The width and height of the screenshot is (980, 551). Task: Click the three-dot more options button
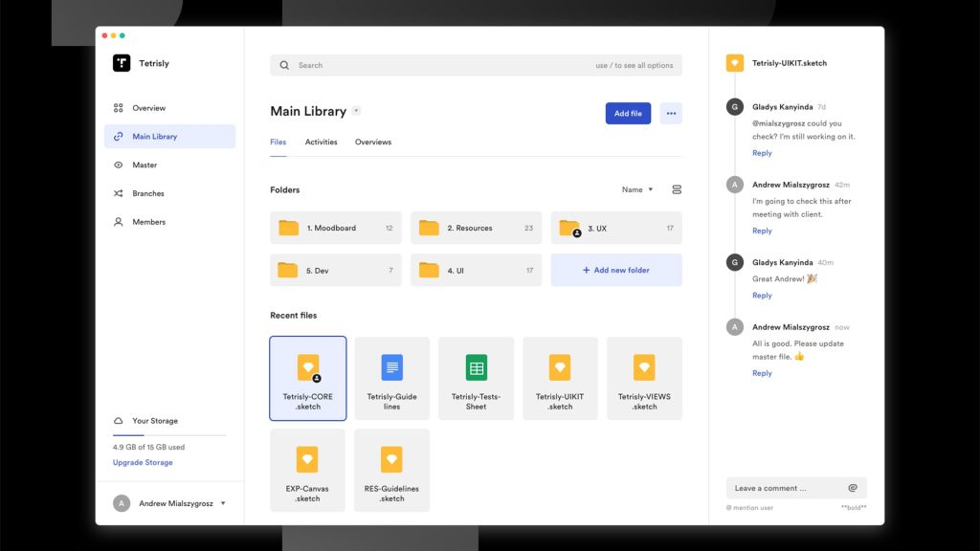point(671,113)
